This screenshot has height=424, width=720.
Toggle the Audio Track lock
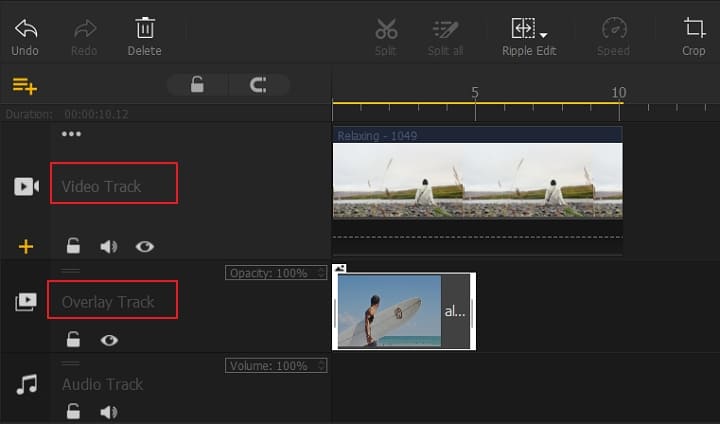click(x=73, y=411)
